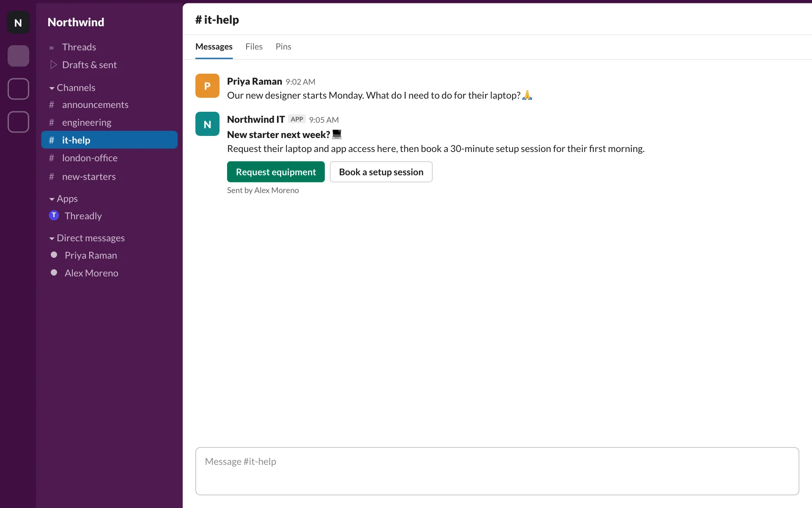Open direct message with Alex Moreno
812x508 pixels.
[x=91, y=273]
